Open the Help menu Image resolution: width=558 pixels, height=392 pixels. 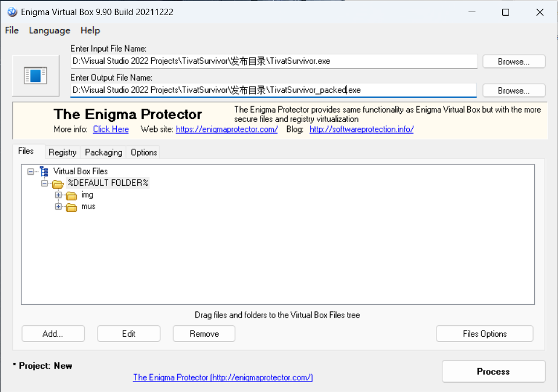(90, 30)
